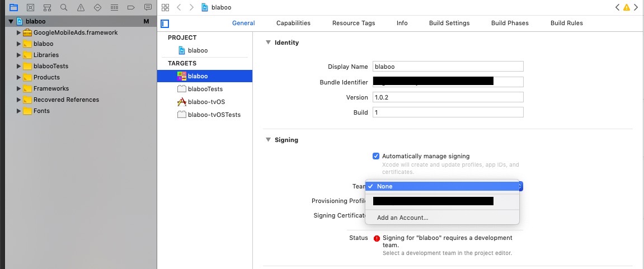Choose None in Team menu
Image resolution: width=644 pixels, height=269 pixels.
pyautogui.click(x=442, y=186)
